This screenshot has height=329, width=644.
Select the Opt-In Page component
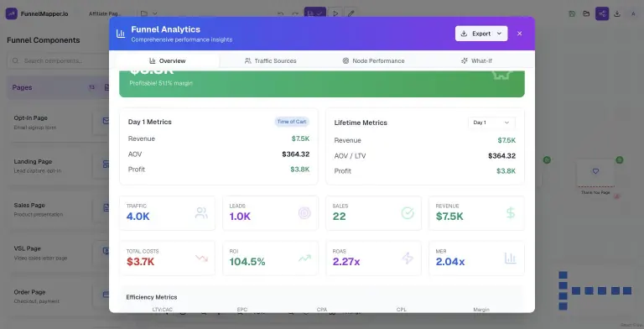coord(59,123)
